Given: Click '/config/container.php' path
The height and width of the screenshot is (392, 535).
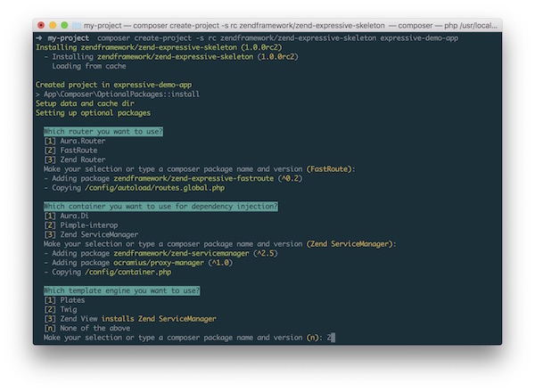Looking at the screenshot, I should click(x=128, y=272).
